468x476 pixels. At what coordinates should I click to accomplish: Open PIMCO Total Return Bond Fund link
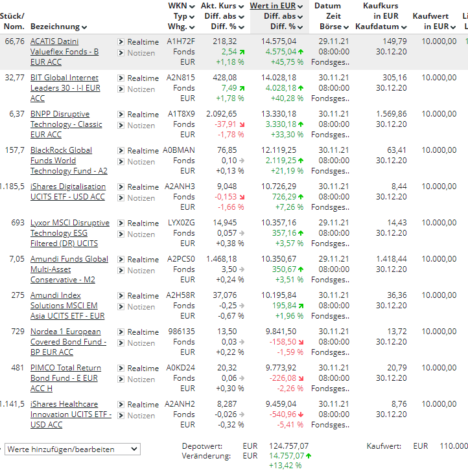(65, 378)
